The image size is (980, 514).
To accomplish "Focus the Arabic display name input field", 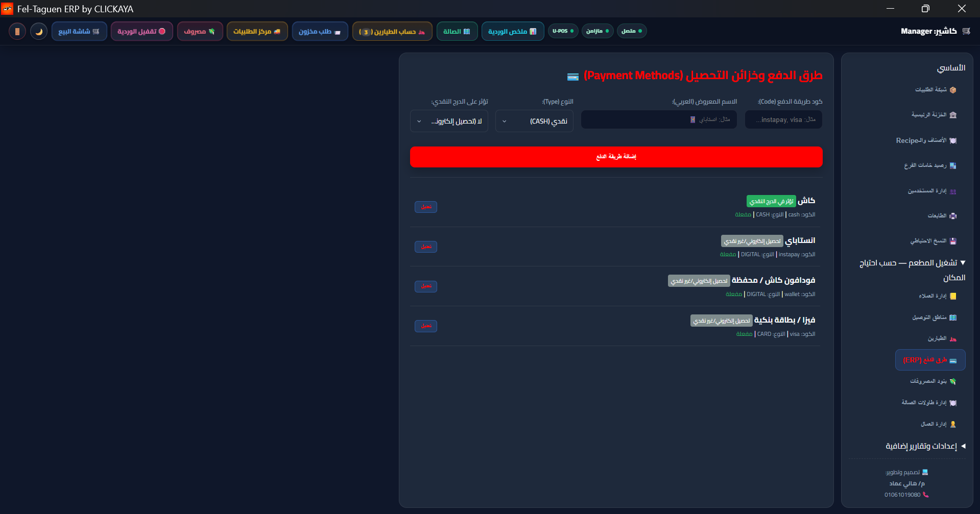I will click(x=659, y=119).
